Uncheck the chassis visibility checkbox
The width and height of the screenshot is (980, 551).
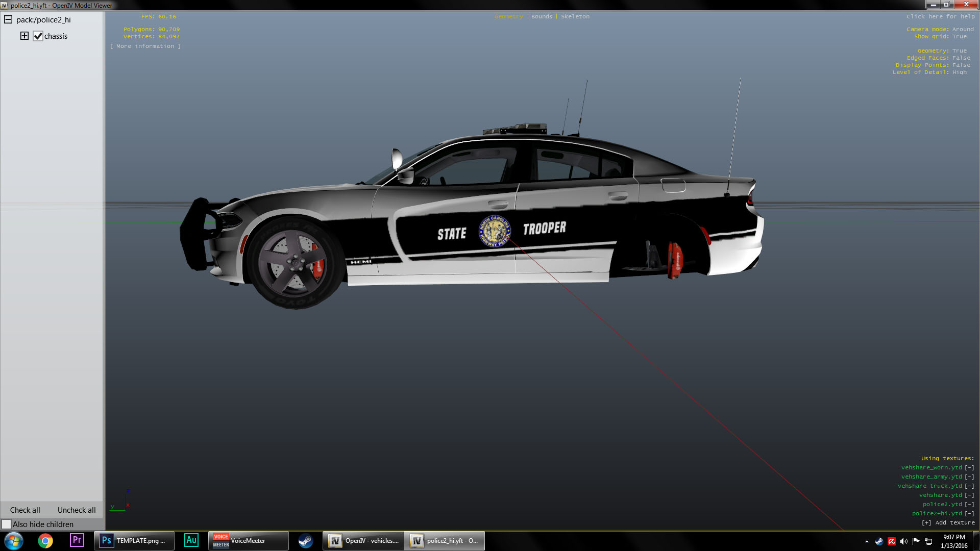[38, 36]
